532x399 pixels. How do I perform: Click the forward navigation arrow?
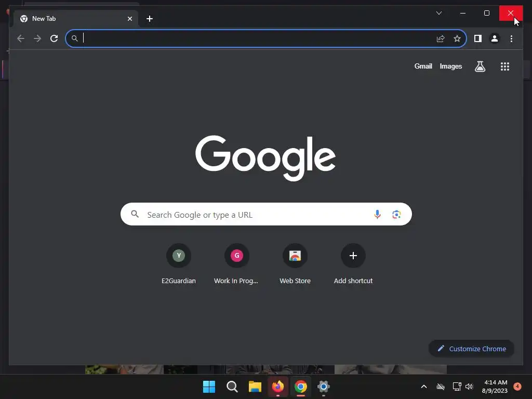[x=37, y=38]
